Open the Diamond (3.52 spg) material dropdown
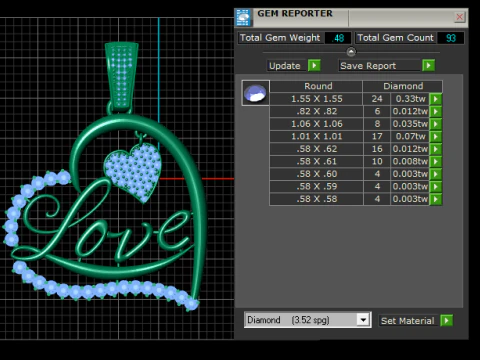 363,320
